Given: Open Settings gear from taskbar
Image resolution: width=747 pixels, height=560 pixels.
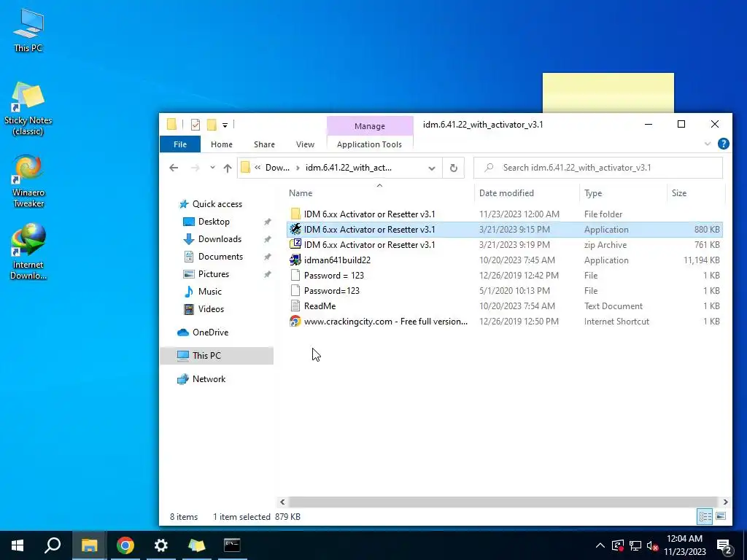Looking at the screenshot, I should coord(161,545).
